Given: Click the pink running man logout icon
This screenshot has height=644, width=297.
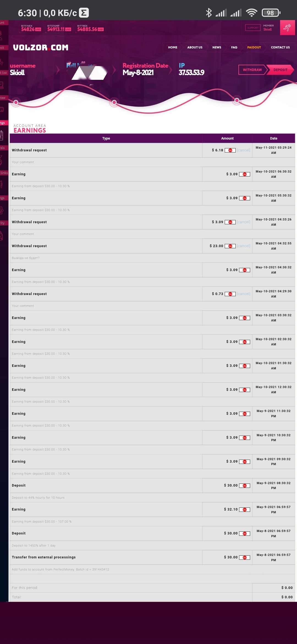Looking at the screenshot, I should click(287, 28).
